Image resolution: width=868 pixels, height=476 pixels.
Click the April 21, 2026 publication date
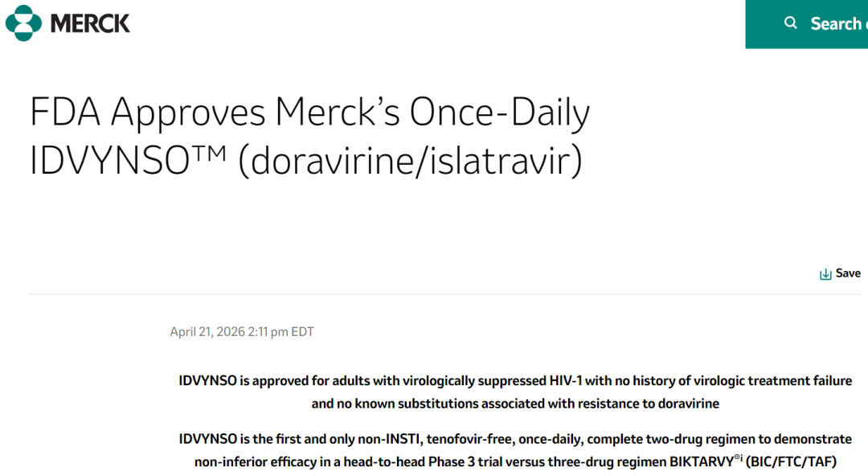207,332
